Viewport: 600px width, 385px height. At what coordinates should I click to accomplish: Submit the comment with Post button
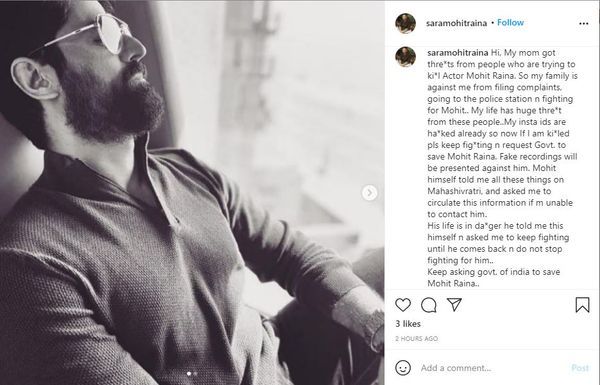click(580, 368)
